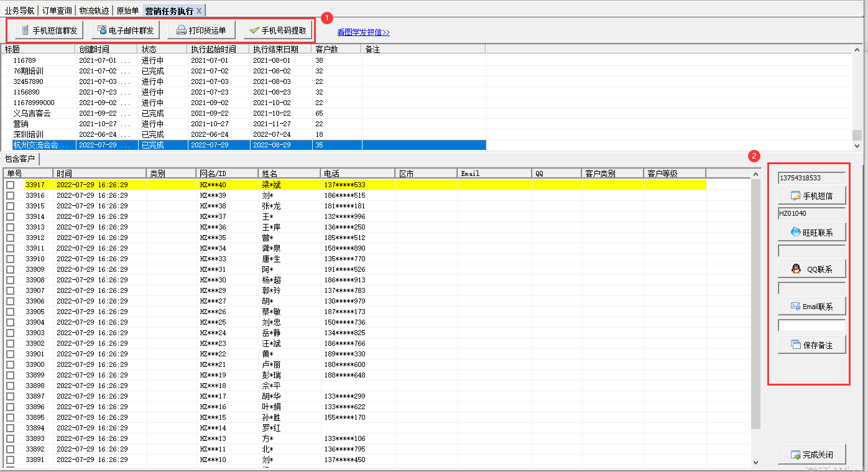Check the box for order 33917

tap(11, 185)
